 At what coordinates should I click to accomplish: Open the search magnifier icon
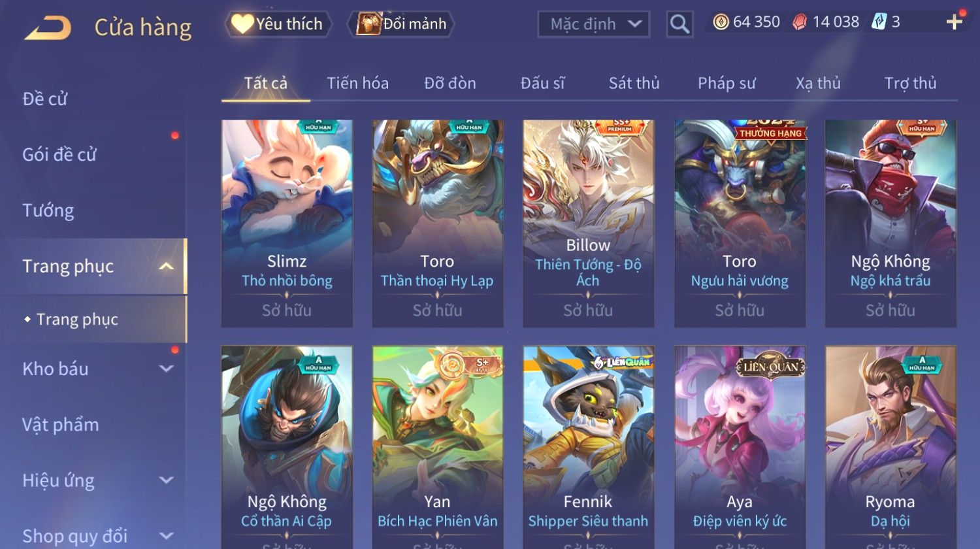pyautogui.click(x=679, y=24)
